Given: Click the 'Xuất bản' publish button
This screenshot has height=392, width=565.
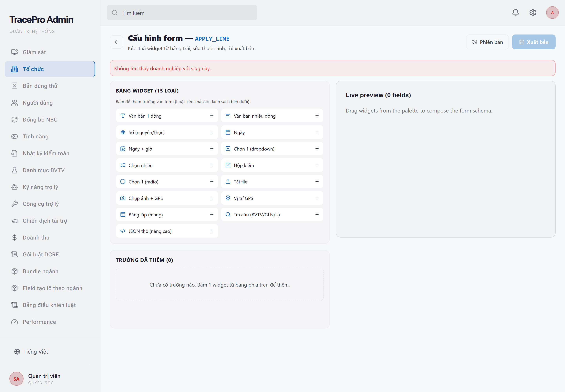Looking at the screenshot, I should point(534,42).
